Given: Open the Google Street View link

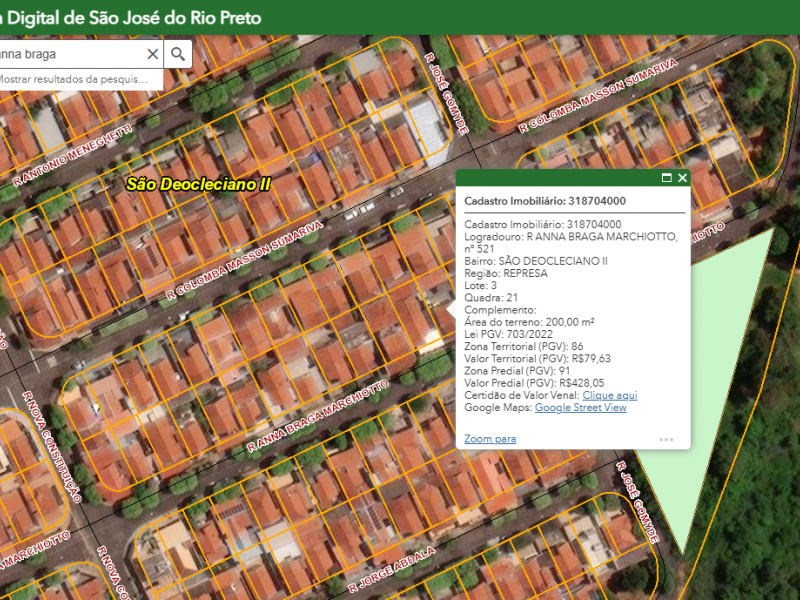Looking at the screenshot, I should click(580, 408).
